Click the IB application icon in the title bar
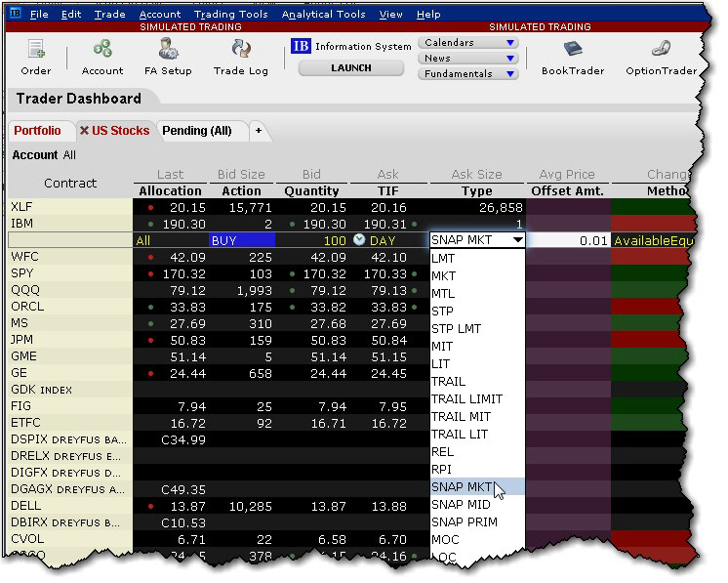728x583 pixels. [16, 13]
